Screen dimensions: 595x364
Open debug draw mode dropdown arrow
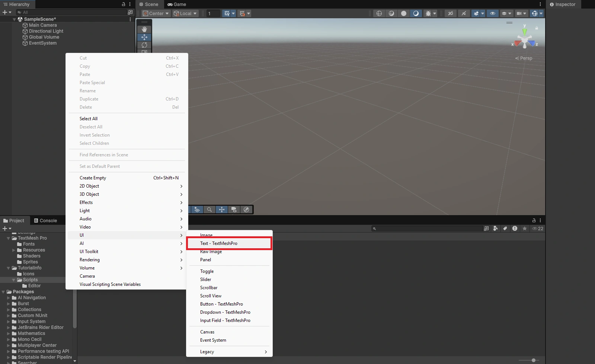point(435,13)
